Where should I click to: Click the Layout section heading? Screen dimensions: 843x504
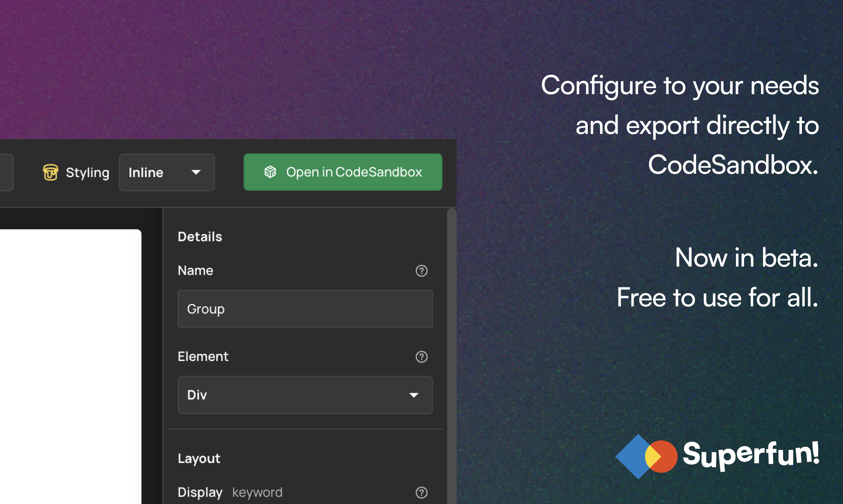pyautogui.click(x=199, y=459)
